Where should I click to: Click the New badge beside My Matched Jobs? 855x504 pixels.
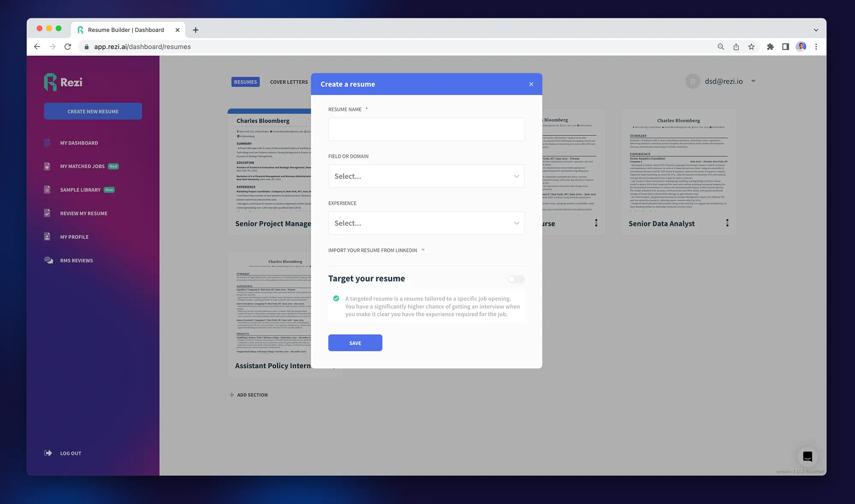pyautogui.click(x=113, y=166)
